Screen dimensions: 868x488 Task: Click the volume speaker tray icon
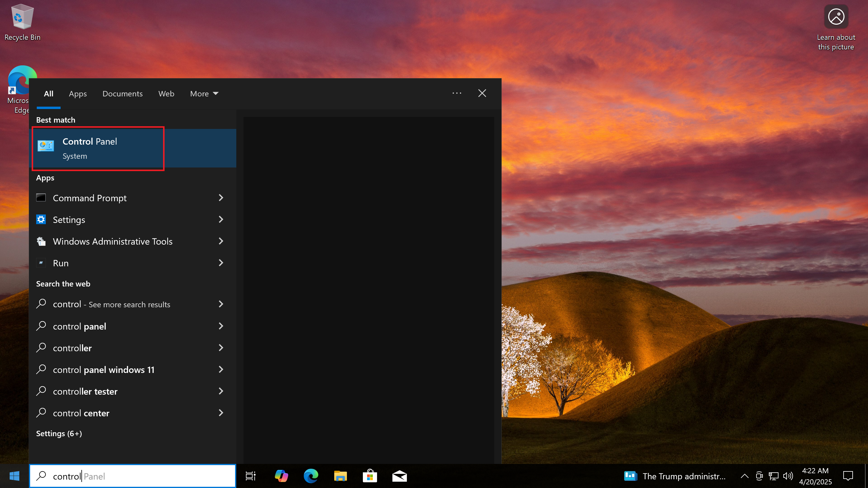tap(788, 476)
